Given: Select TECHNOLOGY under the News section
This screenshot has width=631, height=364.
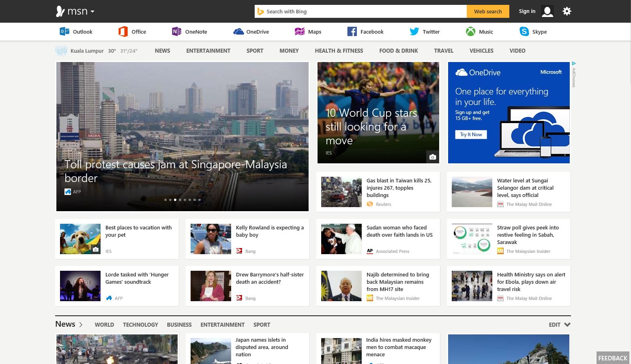Looking at the screenshot, I should (140, 325).
